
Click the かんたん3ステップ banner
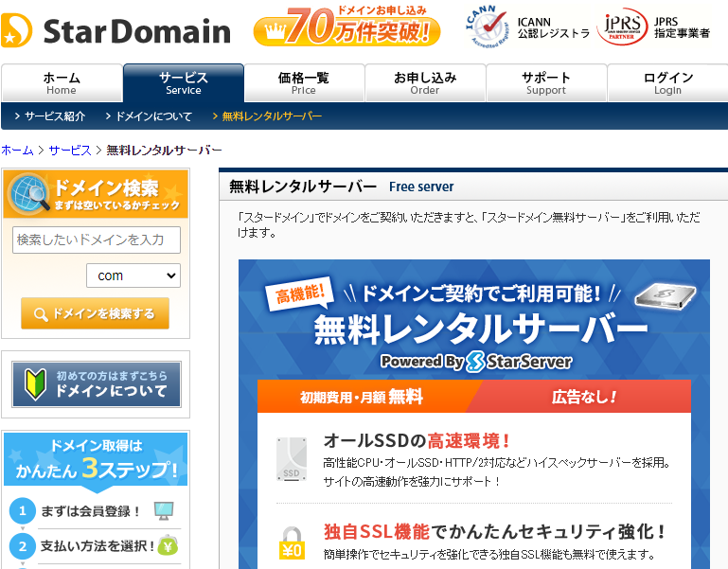coord(96,462)
